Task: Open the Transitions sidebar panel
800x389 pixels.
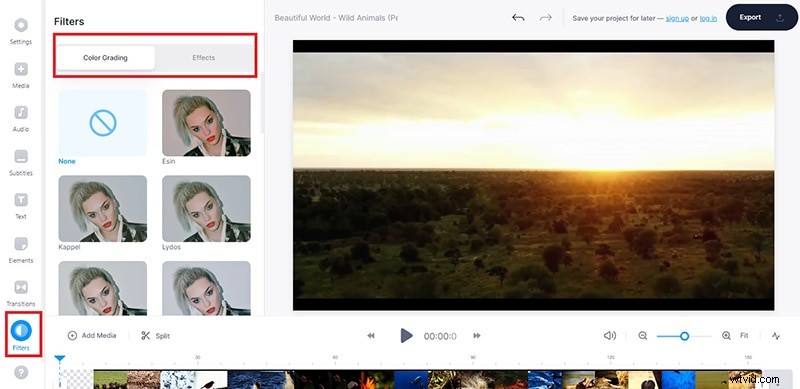Action: (x=21, y=293)
